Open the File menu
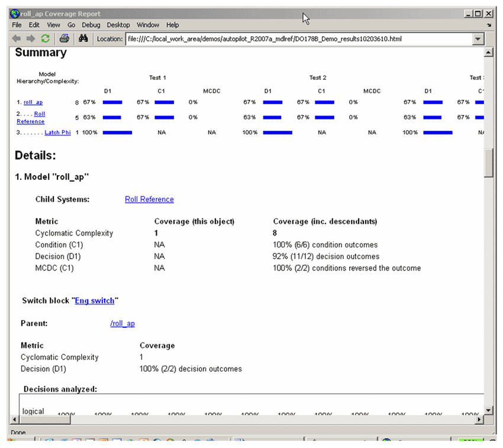The width and height of the screenshot is (503, 448). tap(17, 25)
